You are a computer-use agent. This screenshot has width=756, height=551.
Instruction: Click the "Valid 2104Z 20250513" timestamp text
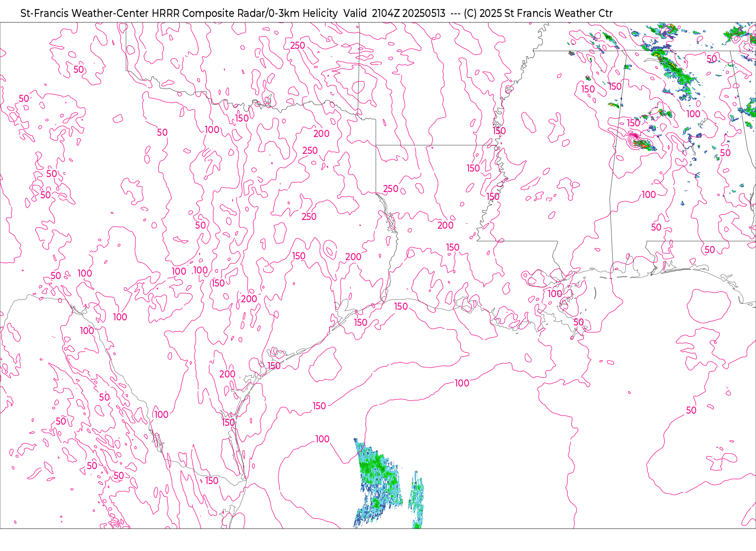pyautogui.click(x=394, y=13)
